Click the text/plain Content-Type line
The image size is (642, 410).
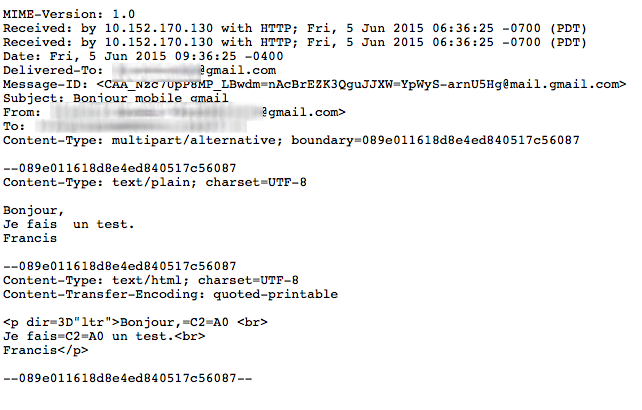click(155, 182)
